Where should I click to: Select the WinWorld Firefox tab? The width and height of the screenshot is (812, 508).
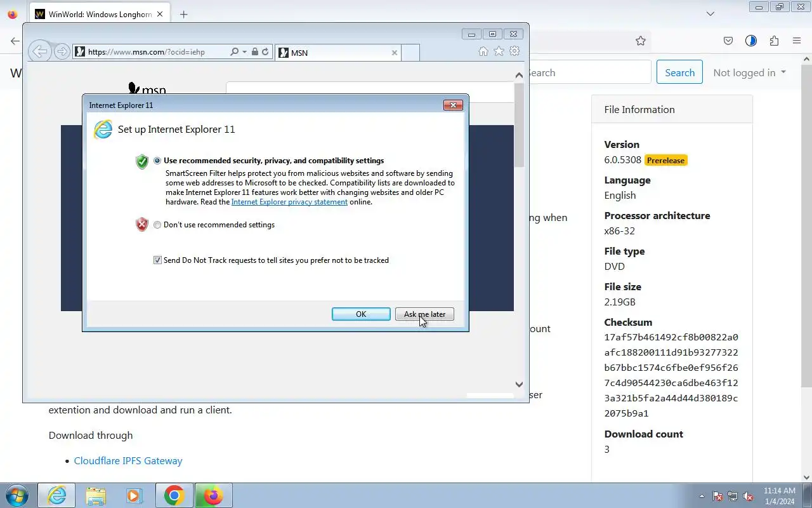click(100, 14)
